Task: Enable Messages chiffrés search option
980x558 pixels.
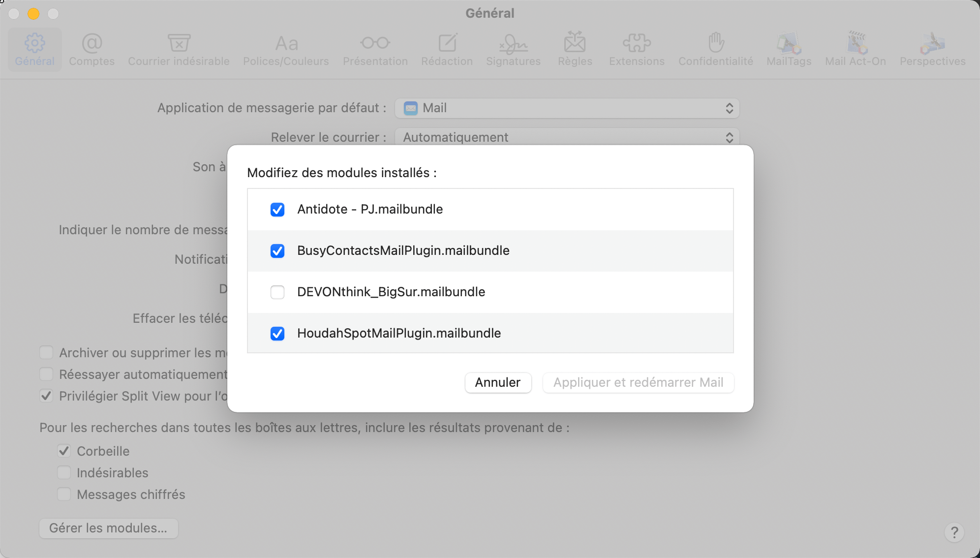Action: pyautogui.click(x=64, y=495)
